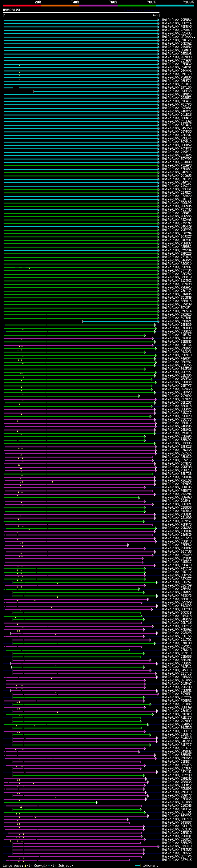This screenshot has height=868, width=197.
Task: Open hit UniRef100_A8MR05
Action: tap(177, 26)
